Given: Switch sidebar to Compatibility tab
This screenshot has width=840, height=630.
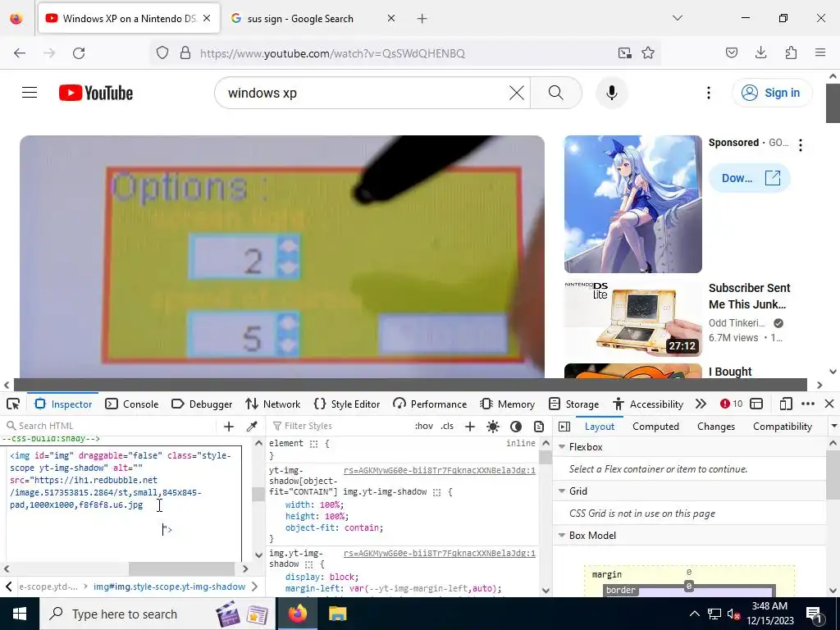Looking at the screenshot, I should coord(782,427).
